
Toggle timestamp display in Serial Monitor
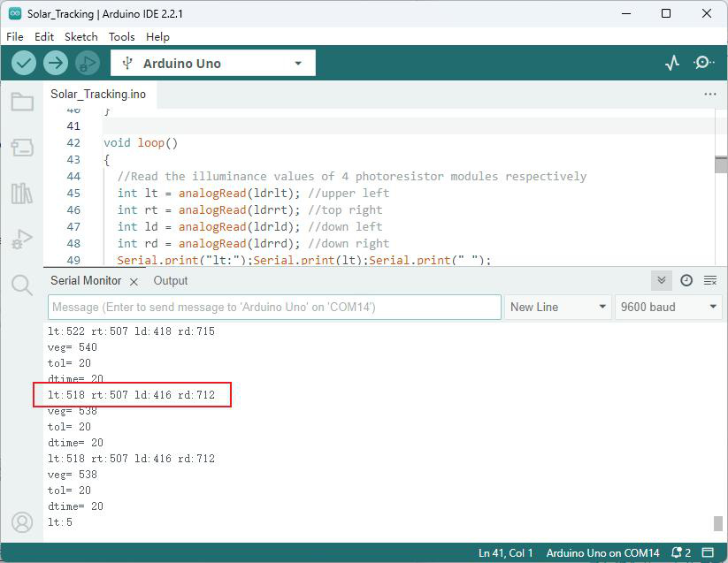[x=686, y=280]
